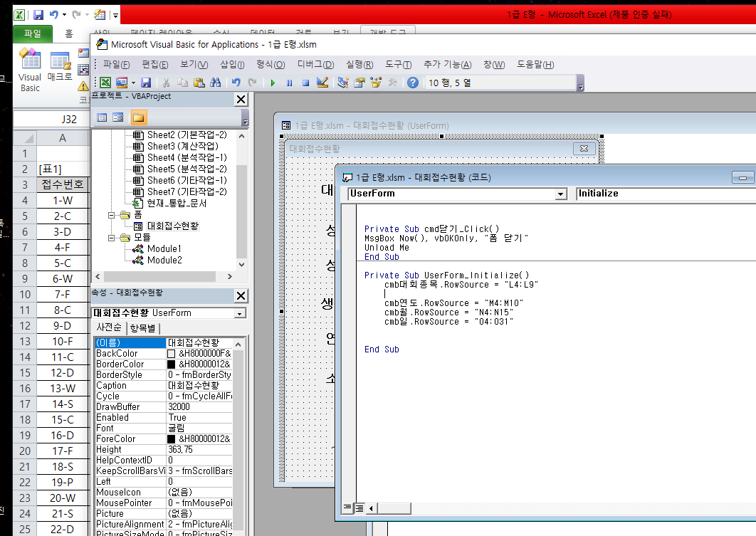Open the properties object dropdown 대회접수현황 UserForm
Image resolution: width=756 pixels, height=536 pixels.
pos(240,313)
